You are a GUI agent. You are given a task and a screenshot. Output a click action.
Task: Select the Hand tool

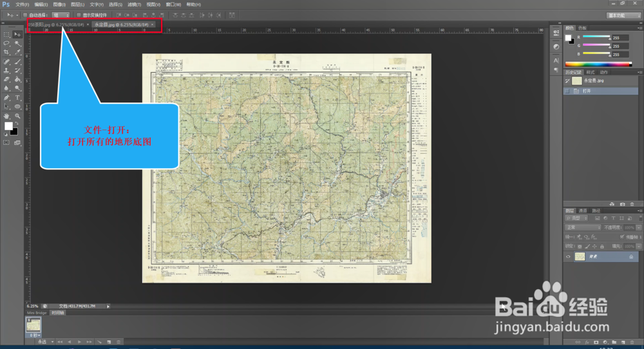pos(6,116)
